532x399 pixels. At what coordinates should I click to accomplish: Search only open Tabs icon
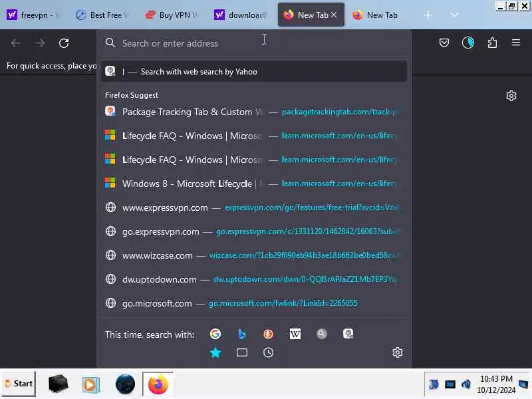[241, 352]
